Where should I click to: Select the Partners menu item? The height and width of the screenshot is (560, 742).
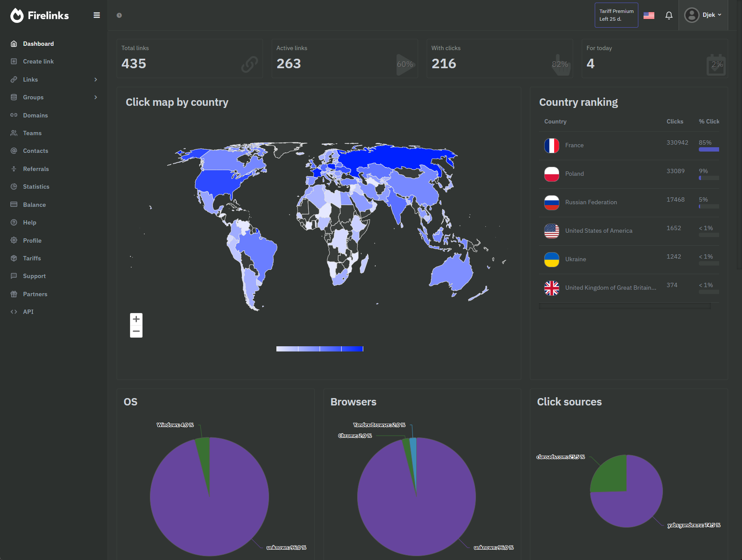click(x=35, y=294)
